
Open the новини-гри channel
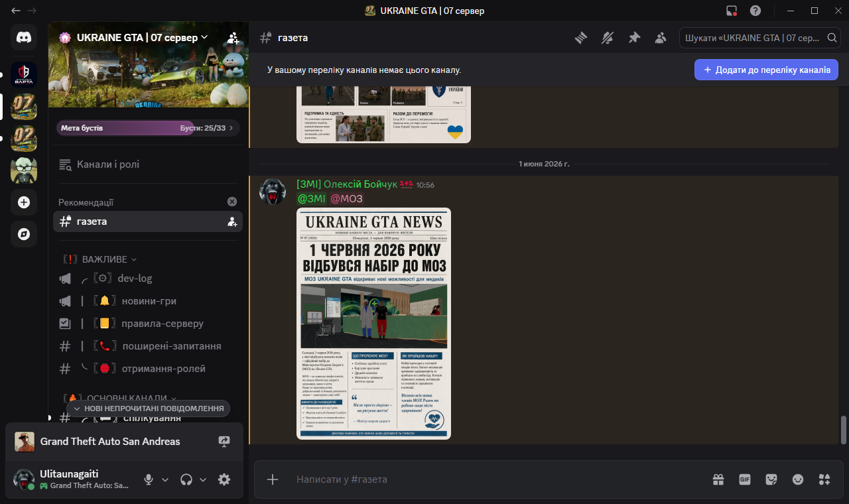click(147, 301)
